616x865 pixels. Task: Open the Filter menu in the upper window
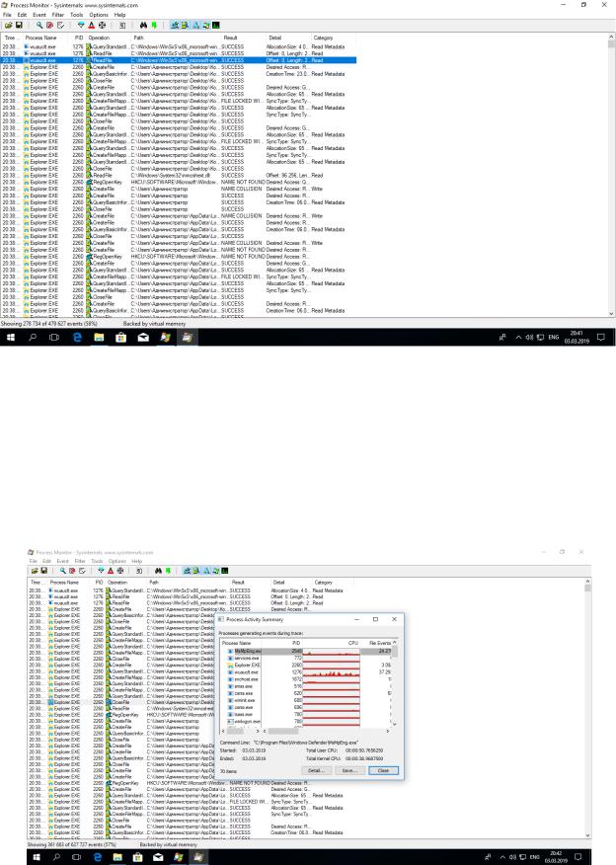[58, 15]
